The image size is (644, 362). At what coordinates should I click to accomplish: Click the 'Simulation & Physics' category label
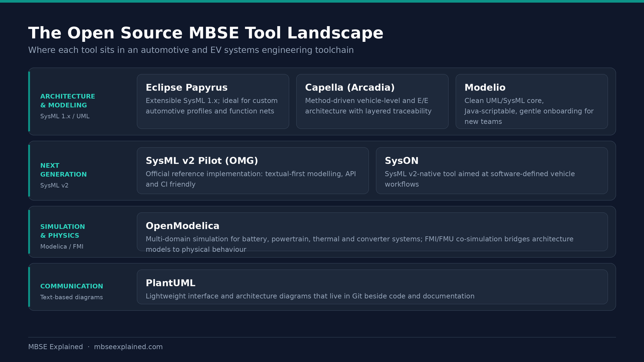pyautogui.click(x=62, y=231)
